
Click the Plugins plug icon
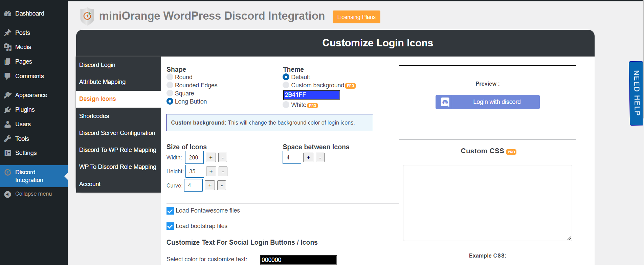pos(7,110)
